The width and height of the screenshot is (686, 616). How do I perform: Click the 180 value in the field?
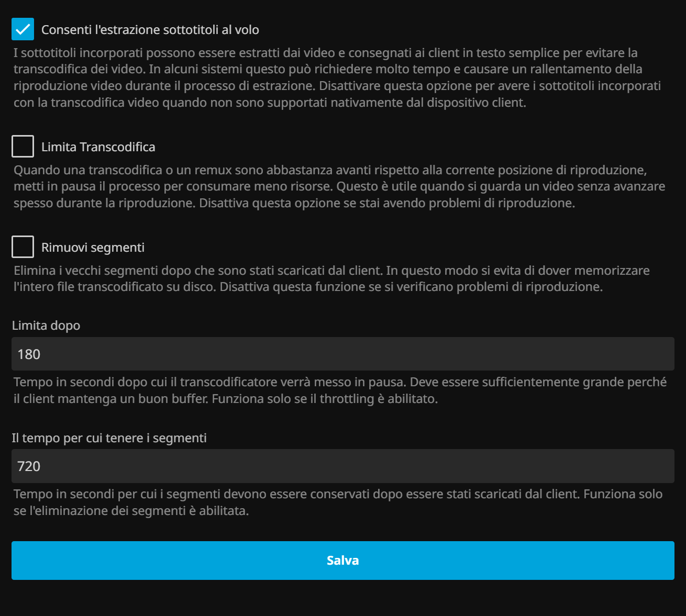[29, 354]
